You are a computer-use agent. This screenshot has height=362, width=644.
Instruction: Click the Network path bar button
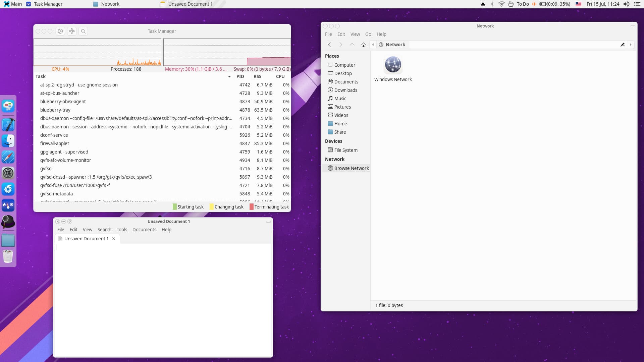click(392, 45)
